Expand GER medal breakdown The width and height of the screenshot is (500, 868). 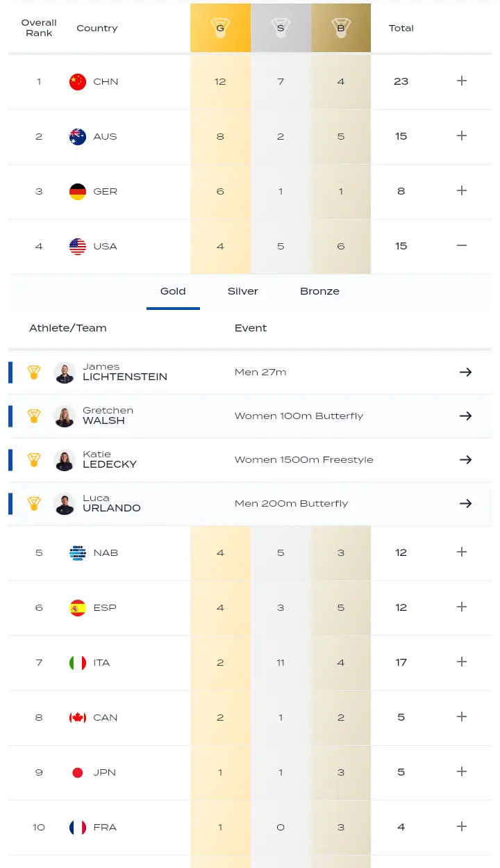tap(462, 190)
